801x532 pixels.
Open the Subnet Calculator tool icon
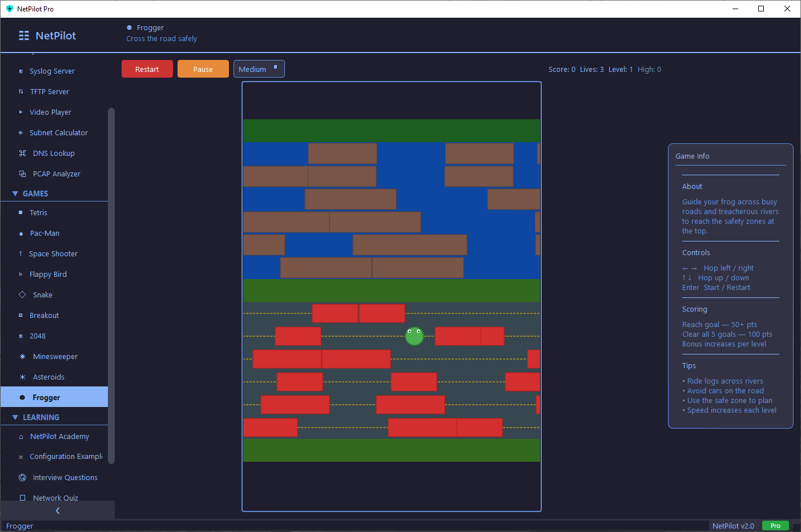point(21,132)
